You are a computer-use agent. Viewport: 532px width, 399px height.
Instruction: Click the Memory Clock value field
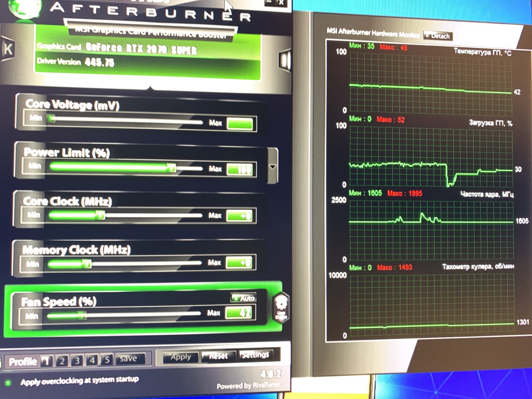click(x=239, y=263)
